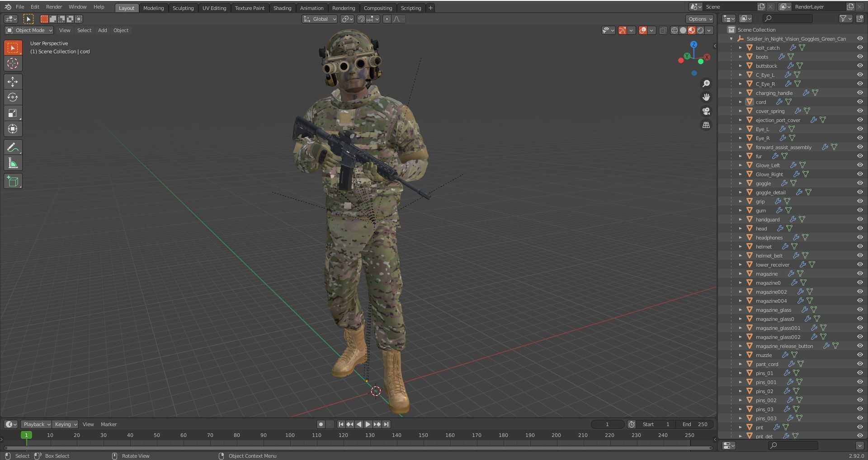Click the Z axis on navigation gizmo
Viewport: 868px width, 460px height.
(693, 44)
